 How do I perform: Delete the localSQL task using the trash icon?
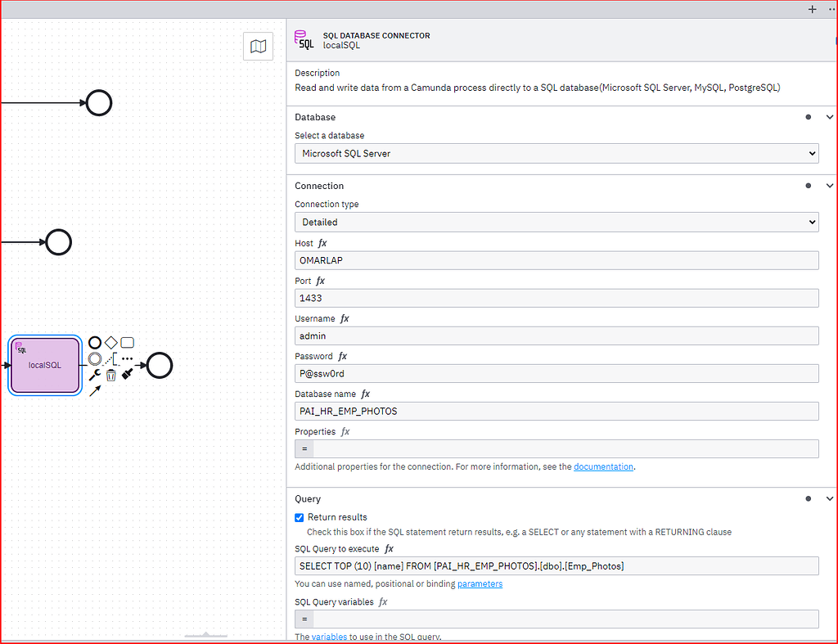click(110, 374)
